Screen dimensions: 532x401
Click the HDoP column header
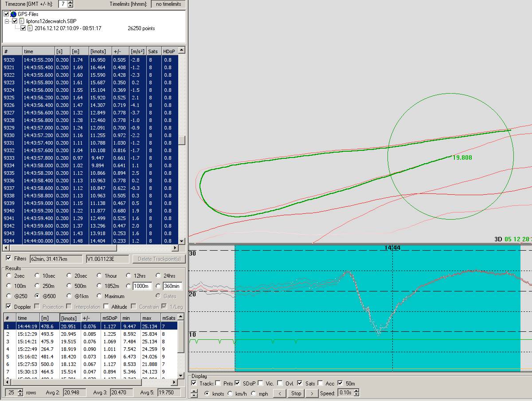[x=168, y=51]
